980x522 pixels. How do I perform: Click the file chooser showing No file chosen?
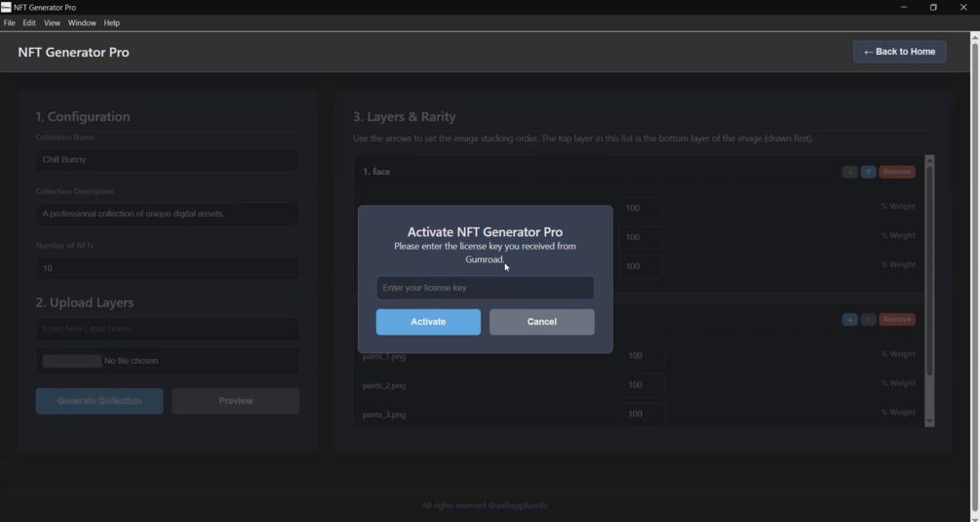coord(167,361)
